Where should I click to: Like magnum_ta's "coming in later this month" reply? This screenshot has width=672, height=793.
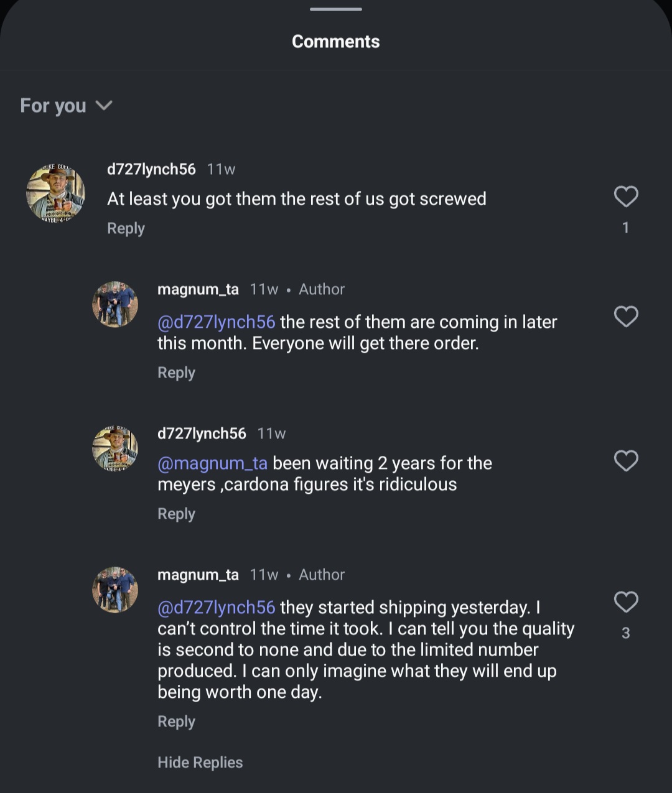pyautogui.click(x=625, y=317)
